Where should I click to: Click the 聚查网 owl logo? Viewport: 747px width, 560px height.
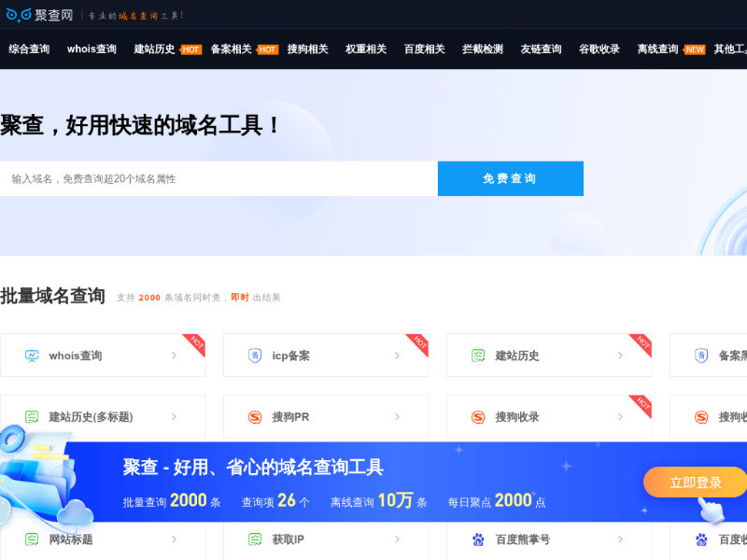pyautogui.click(x=39, y=15)
